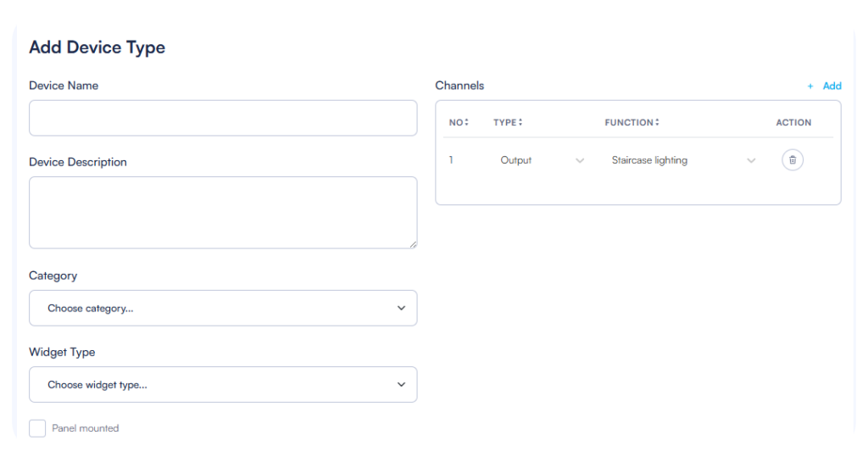Click inside the Device Description text area
Image resolution: width=868 pixels, height=463 pixels.
[222, 212]
